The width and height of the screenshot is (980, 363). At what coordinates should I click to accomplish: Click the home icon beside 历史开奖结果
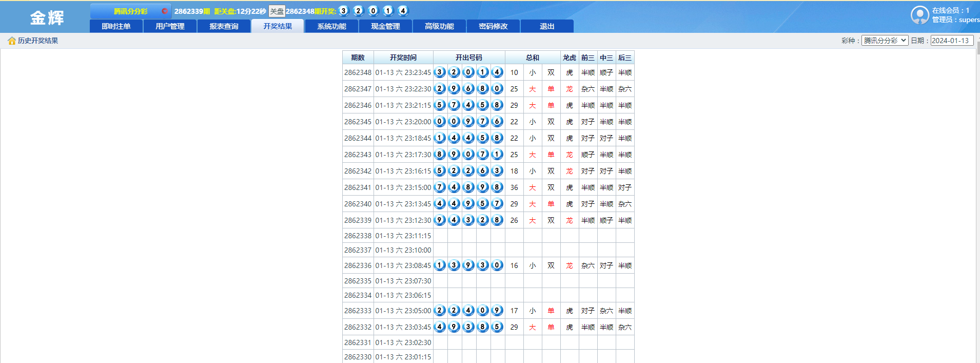point(12,41)
